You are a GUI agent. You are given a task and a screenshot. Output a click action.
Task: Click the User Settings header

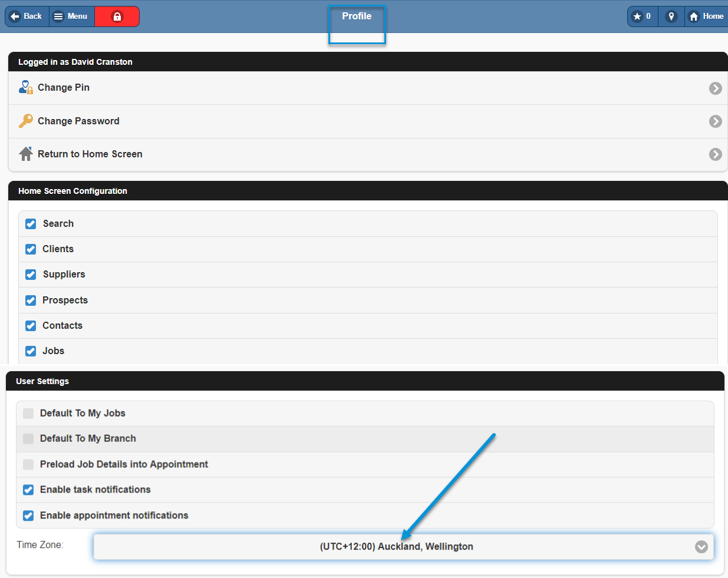(365, 381)
